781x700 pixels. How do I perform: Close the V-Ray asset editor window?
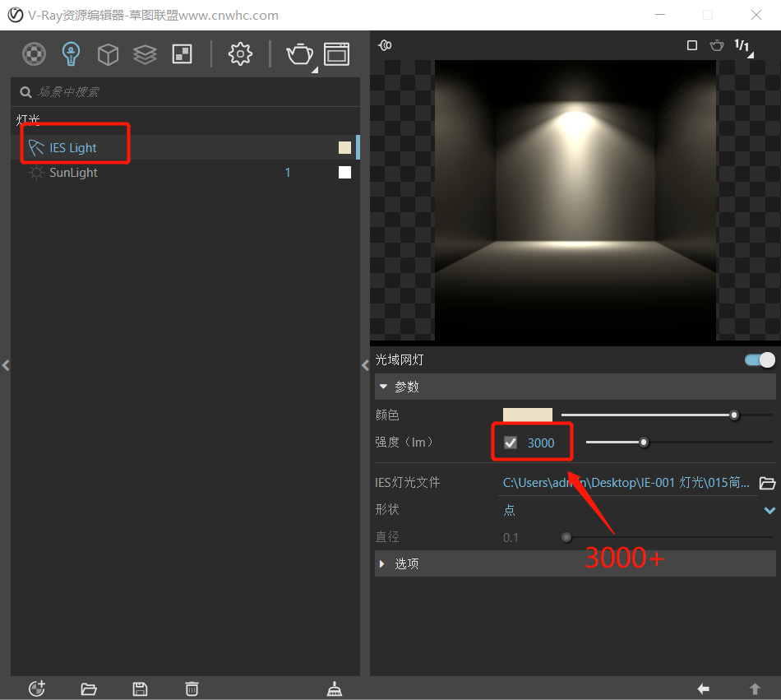click(756, 15)
